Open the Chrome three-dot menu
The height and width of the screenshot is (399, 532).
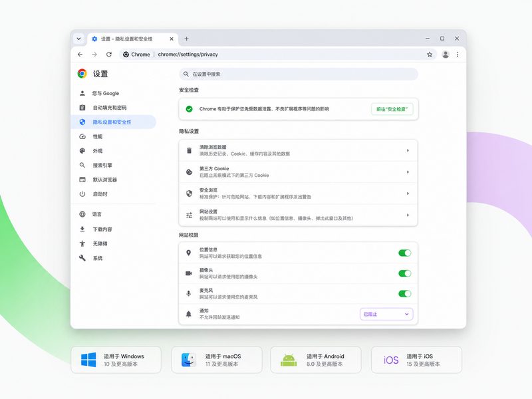(x=458, y=55)
